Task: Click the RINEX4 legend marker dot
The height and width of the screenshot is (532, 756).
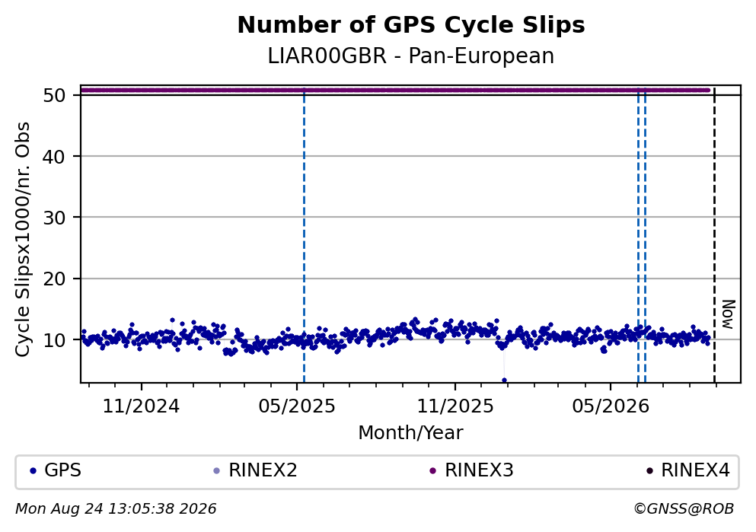Action: click(x=649, y=471)
